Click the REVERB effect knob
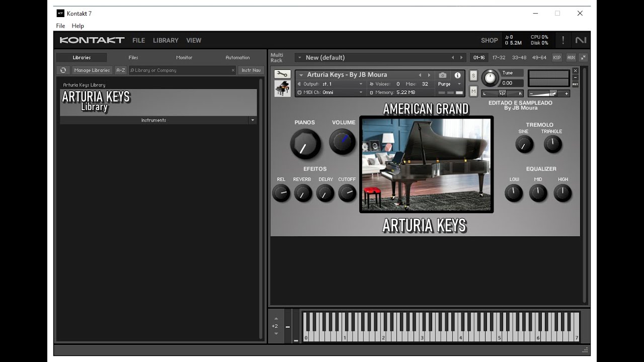Image resolution: width=644 pixels, height=362 pixels. 302,193
